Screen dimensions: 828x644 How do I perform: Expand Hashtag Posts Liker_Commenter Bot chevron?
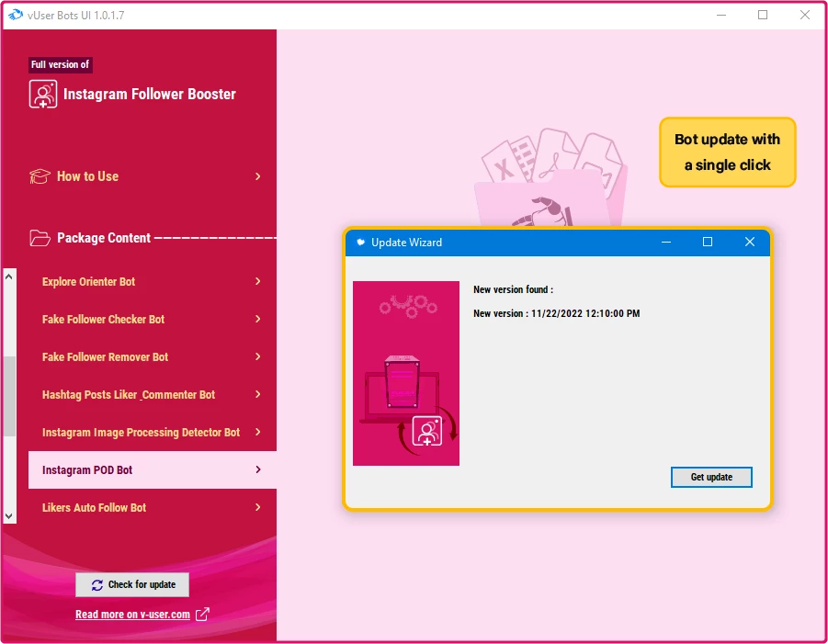257,394
